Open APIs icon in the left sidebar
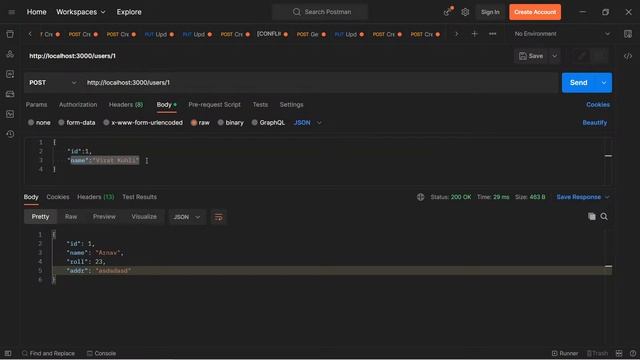This screenshot has width=640, height=360. point(10,54)
